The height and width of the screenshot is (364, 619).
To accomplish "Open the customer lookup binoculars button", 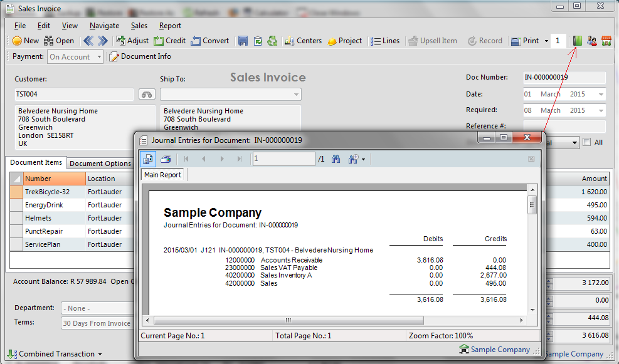I will coord(147,95).
